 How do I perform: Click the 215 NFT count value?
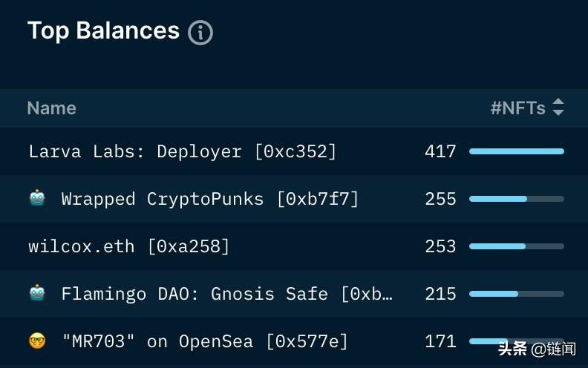[440, 294]
